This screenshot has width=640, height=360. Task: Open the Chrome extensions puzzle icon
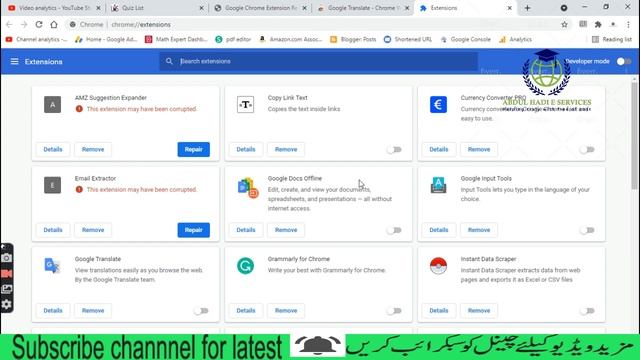[598, 24]
